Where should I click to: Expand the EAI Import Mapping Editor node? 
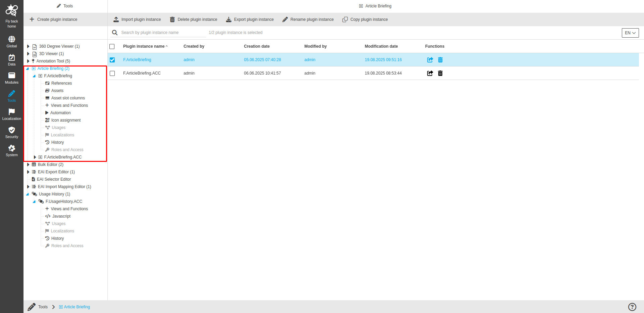(28, 187)
